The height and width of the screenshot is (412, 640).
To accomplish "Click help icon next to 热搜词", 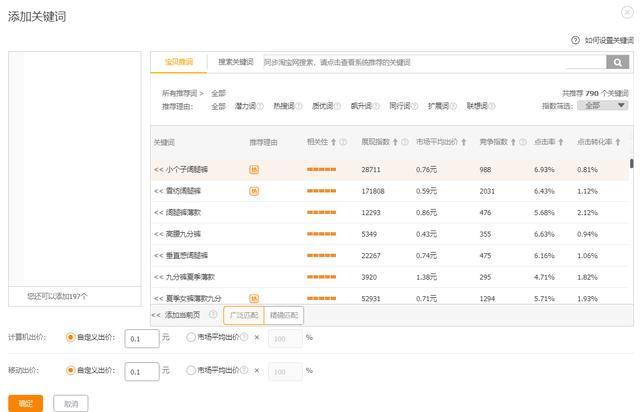I will (x=299, y=106).
